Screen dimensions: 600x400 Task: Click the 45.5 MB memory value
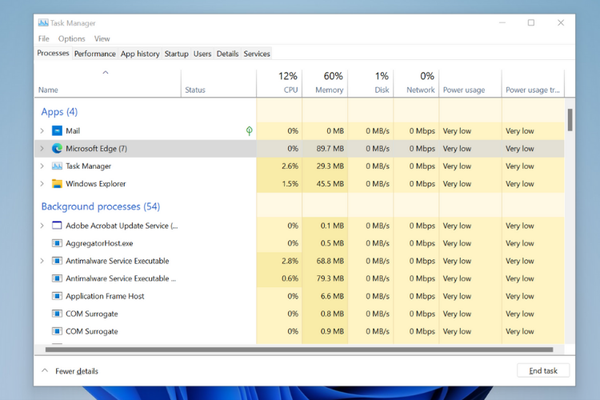pos(330,184)
